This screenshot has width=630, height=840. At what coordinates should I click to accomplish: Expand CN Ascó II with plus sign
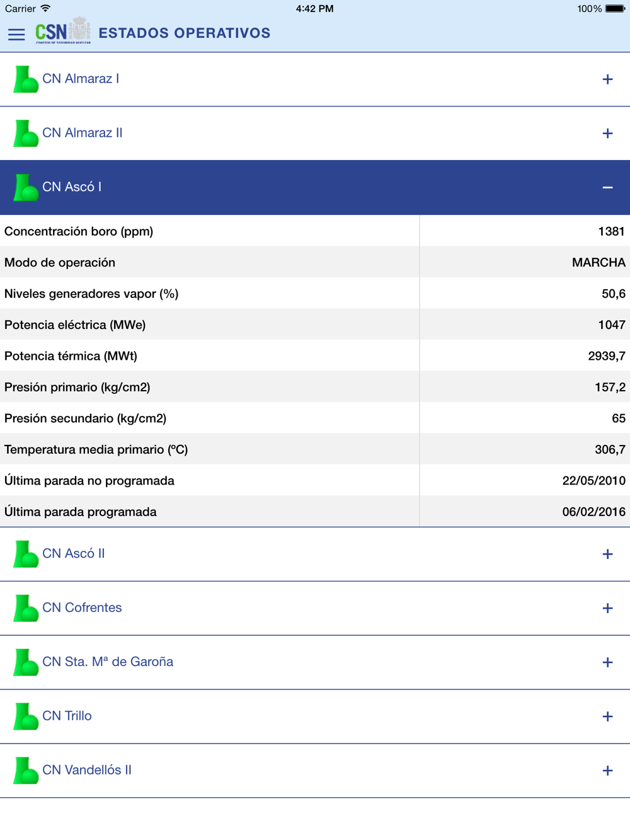607,555
